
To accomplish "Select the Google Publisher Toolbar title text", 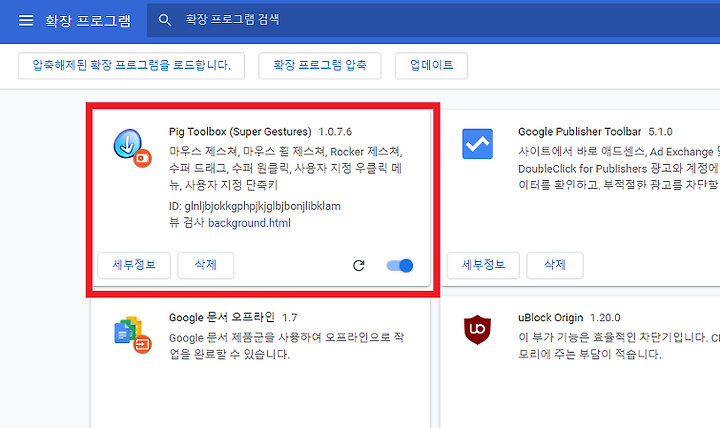I will point(579,132).
